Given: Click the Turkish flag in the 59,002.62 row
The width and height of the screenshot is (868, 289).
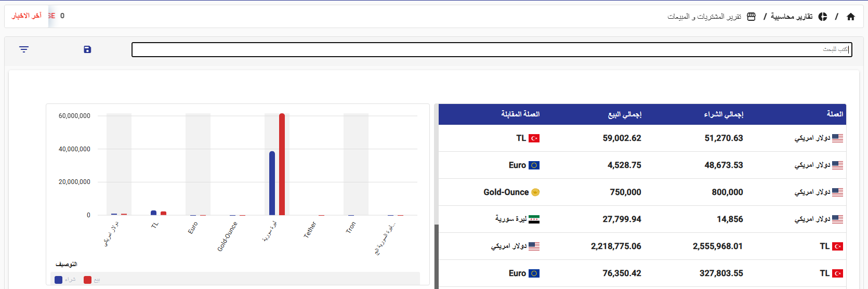Looking at the screenshot, I should (534, 138).
